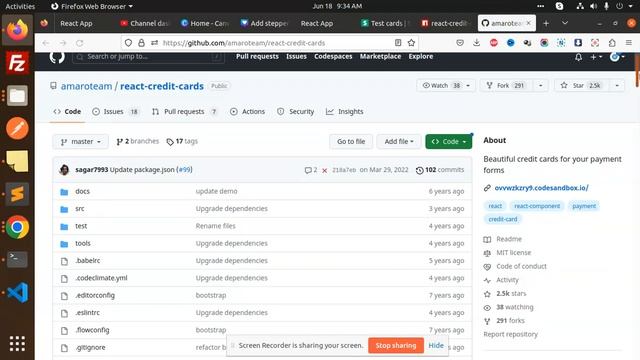Open the codesandbox.io demo link
This screenshot has width=640, height=360.
click(x=541, y=188)
